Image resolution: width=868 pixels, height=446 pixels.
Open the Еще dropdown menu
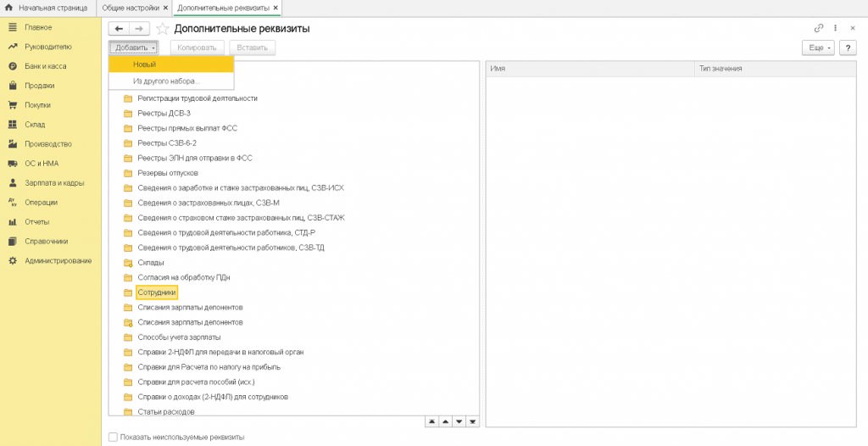[x=818, y=47]
